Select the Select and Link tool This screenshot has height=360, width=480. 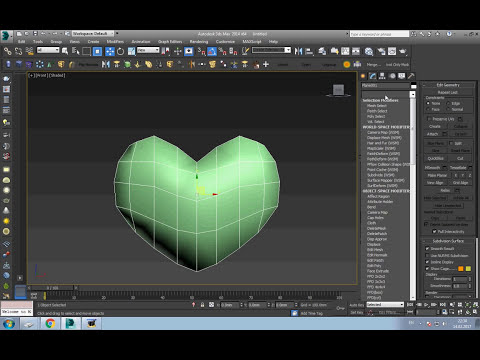tap(8, 51)
